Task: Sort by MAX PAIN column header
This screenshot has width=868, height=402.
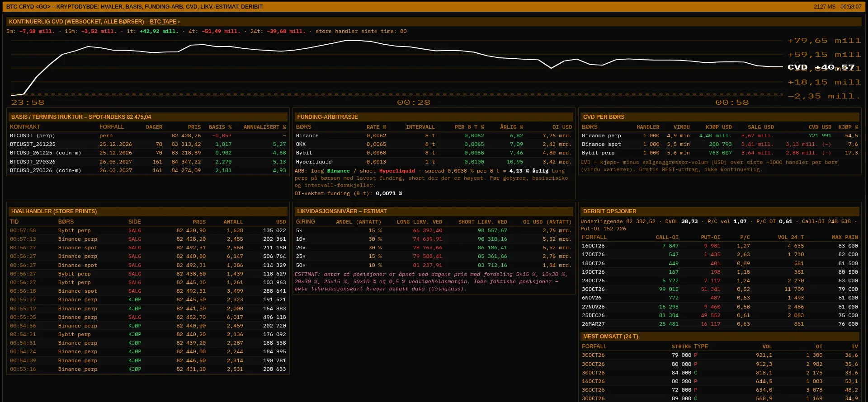Action: (x=844, y=237)
